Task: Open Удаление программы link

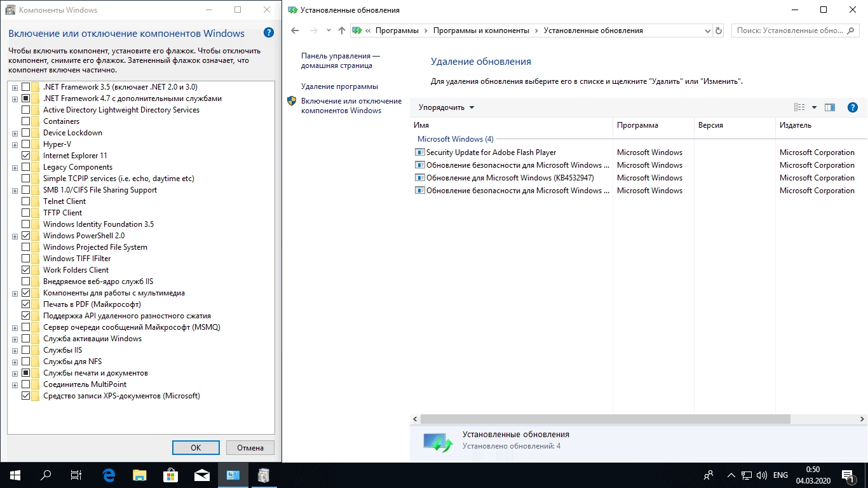Action: pyautogui.click(x=339, y=86)
